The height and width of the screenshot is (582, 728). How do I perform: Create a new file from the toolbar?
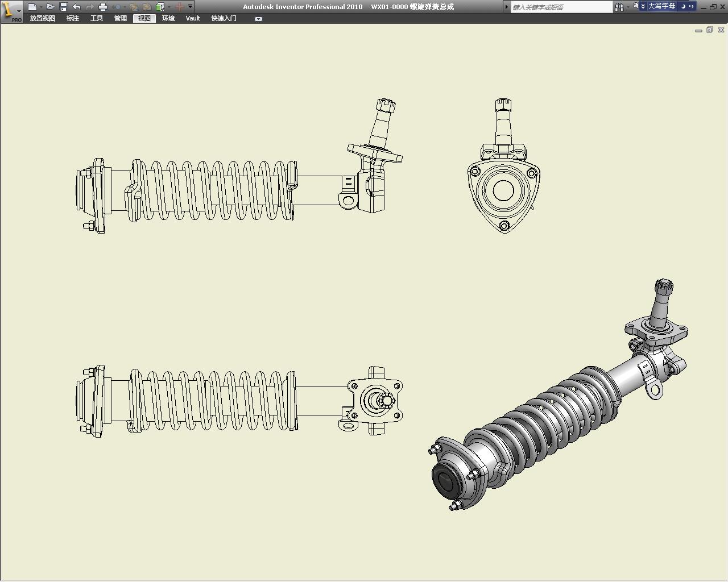(x=32, y=7)
